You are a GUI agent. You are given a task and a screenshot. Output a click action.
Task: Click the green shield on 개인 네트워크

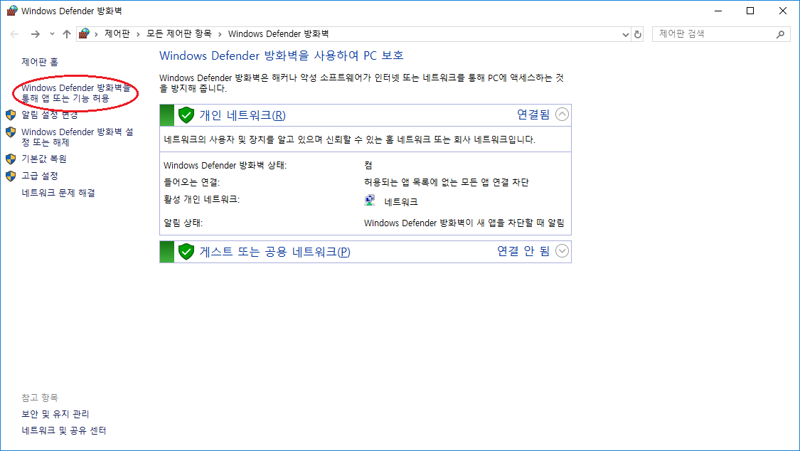click(x=186, y=115)
